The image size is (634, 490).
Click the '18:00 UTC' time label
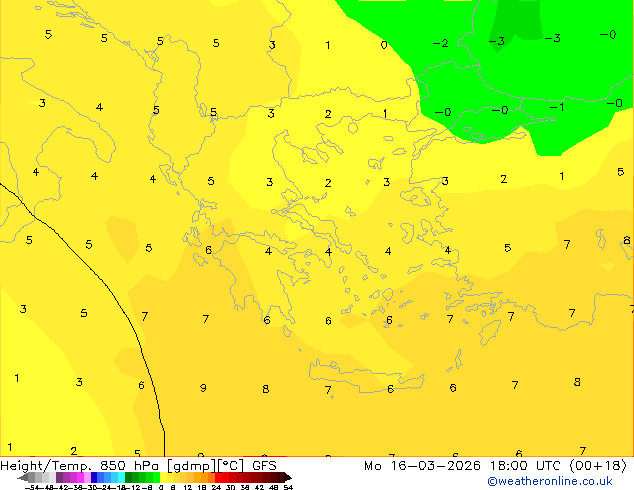pos(525,466)
